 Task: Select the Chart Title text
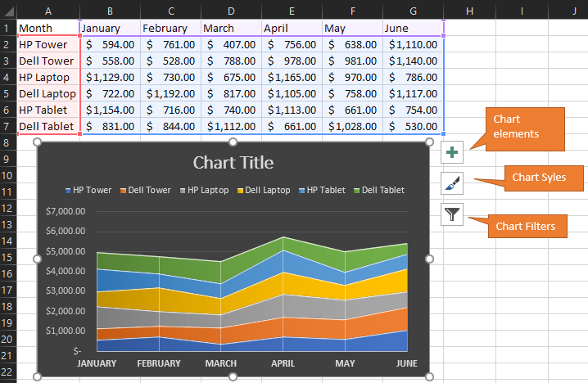coord(233,163)
